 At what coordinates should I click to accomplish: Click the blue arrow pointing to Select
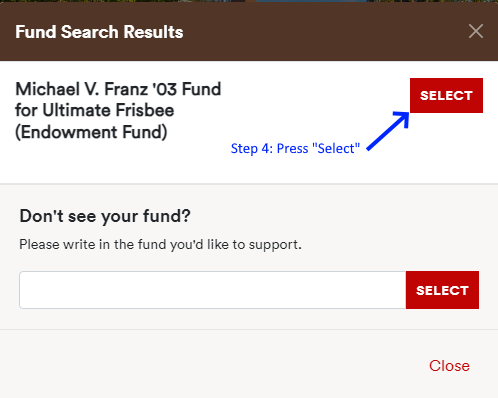pos(388,131)
